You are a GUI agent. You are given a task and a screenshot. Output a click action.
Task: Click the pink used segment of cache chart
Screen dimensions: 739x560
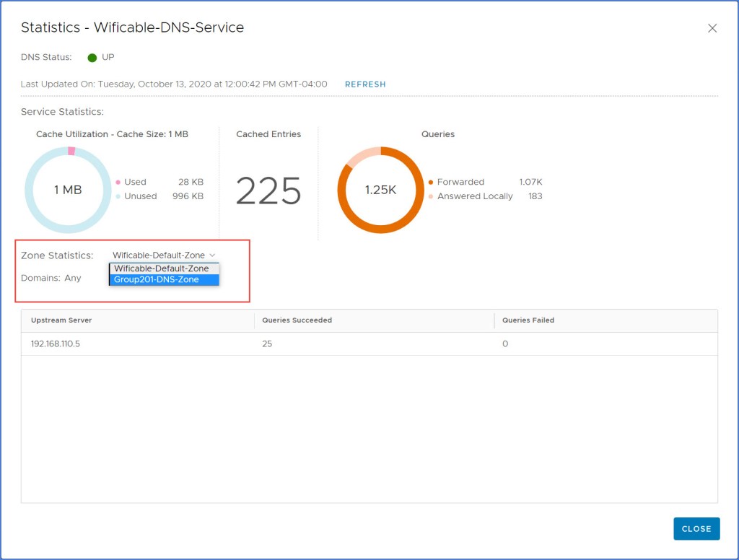71,151
